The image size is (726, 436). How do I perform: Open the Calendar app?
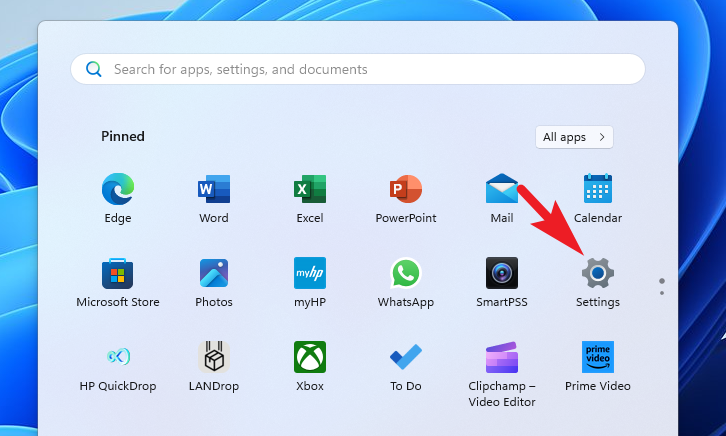coord(598,189)
